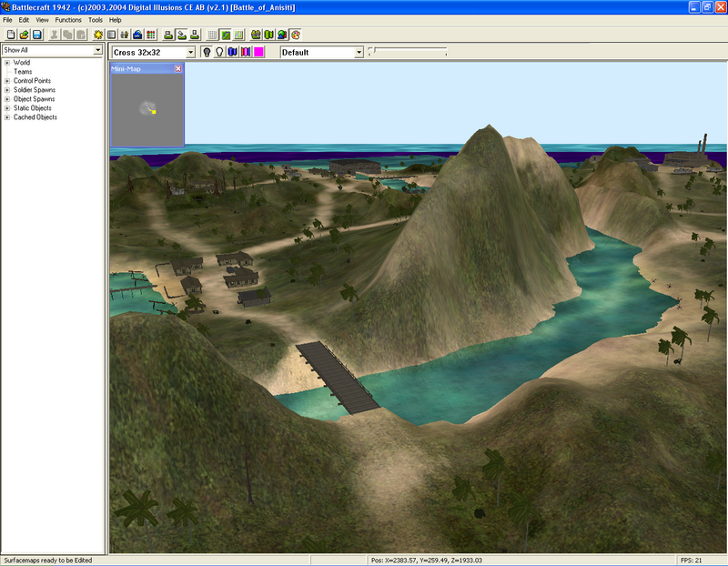Select the Object Spawns tree label

coord(34,99)
